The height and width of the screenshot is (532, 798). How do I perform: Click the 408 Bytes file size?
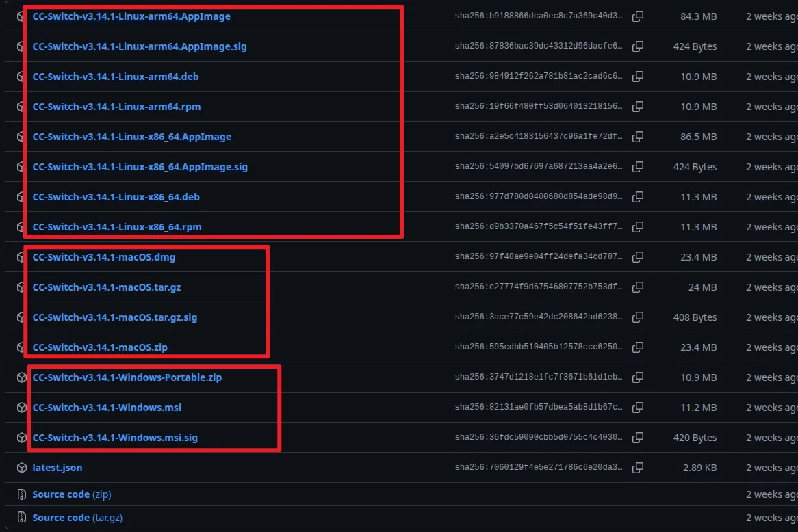coord(695,317)
